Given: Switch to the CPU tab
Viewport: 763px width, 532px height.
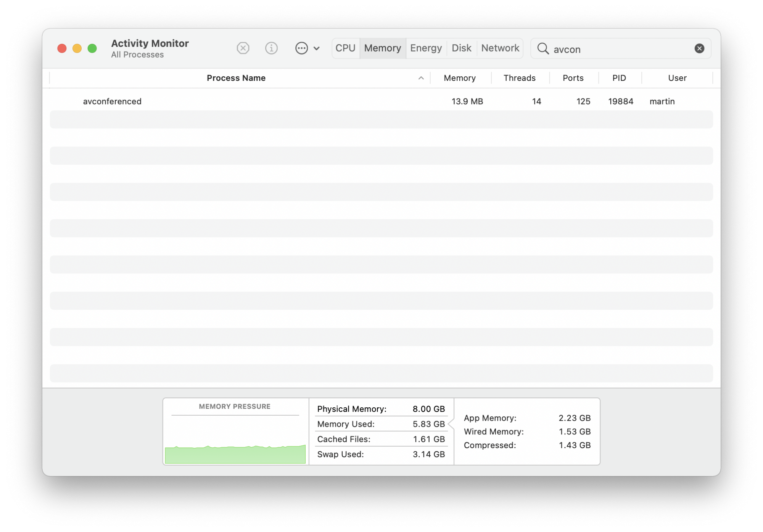Looking at the screenshot, I should [x=345, y=48].
